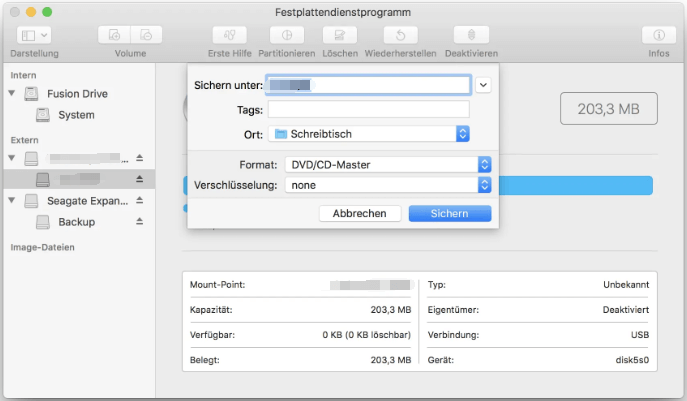Image resolution: width=687 pixels, height=401 pixels.
Task: Select the System volume in sidebar
Action: click(76, 115)
